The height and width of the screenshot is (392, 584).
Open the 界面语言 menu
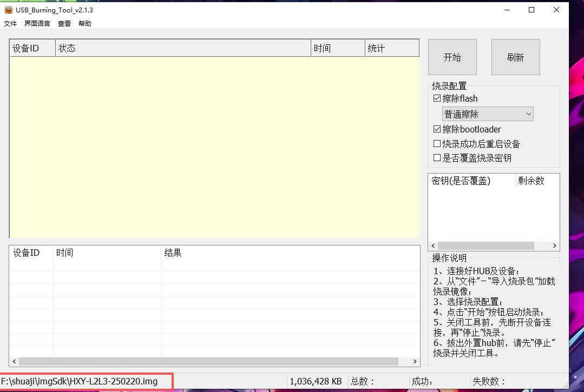[37, 24]
